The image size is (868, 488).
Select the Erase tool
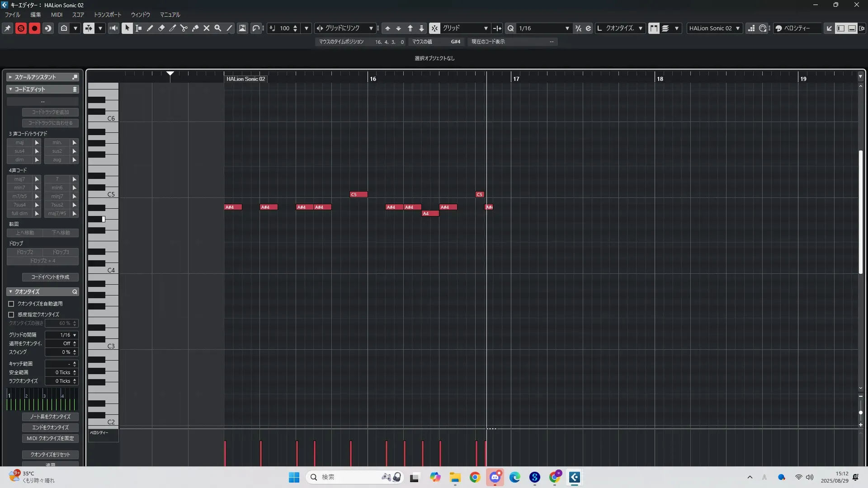click(161, 28)
